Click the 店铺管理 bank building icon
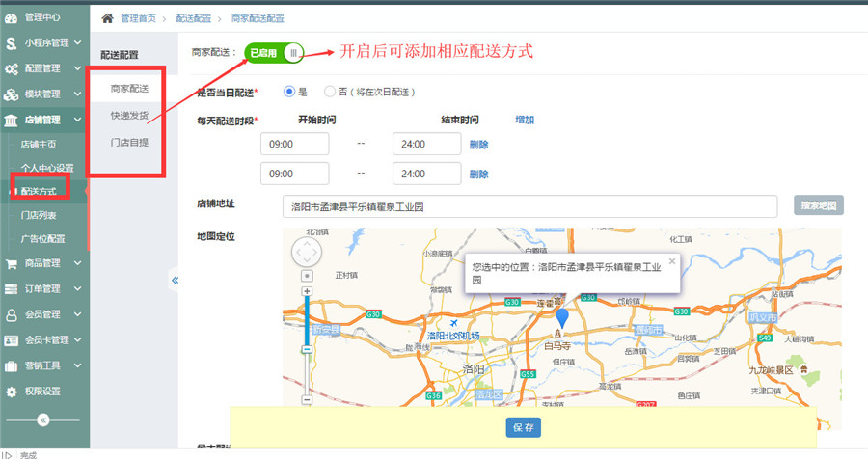Viewport: 868px width, 459px height. pyautogui.click(x=11, y=121)
